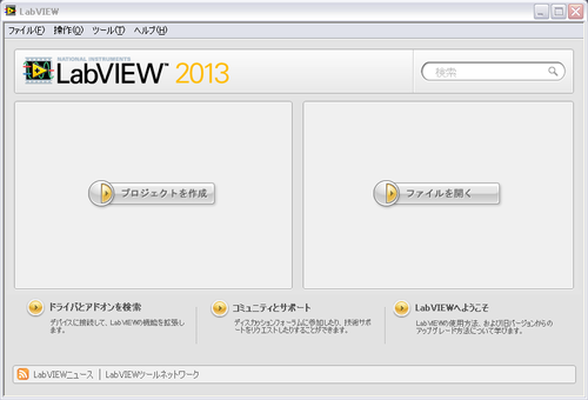Screen dimensions: 588x400
Task: Maximize the LabVIEW window
Action: tap(558, 12)
